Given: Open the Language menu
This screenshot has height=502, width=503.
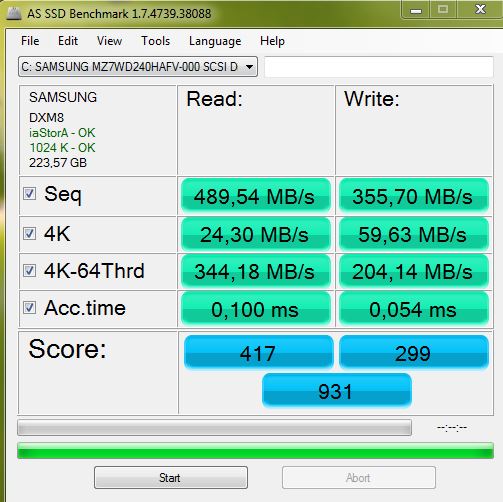Looking at the screenshot, I should [215, 41].
